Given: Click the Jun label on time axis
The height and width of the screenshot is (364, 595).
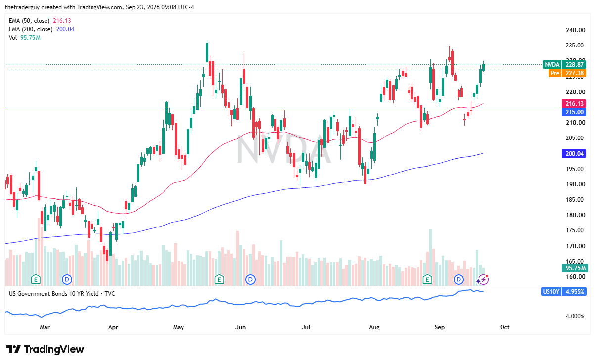Looking at the screenshot, I should coord(241,327).
